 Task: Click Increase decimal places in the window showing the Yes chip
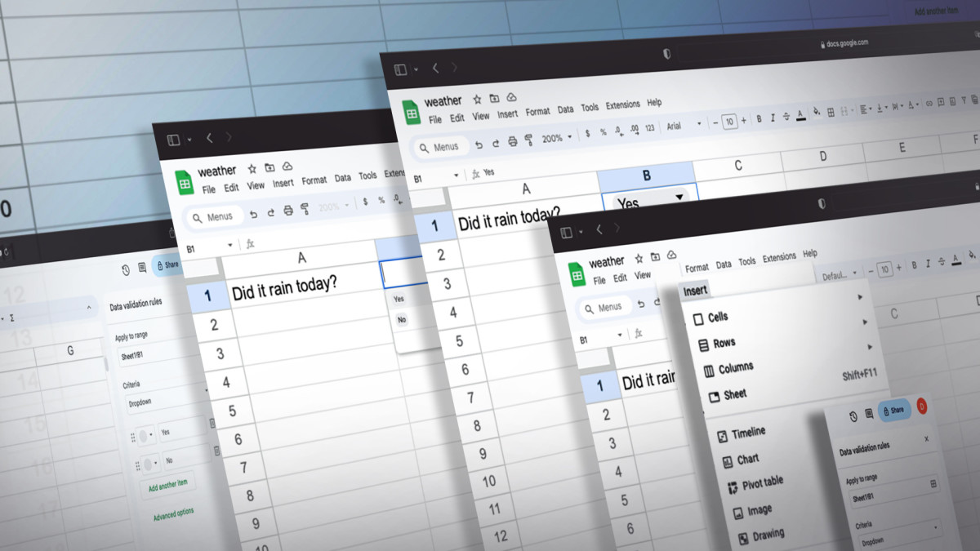634,129
